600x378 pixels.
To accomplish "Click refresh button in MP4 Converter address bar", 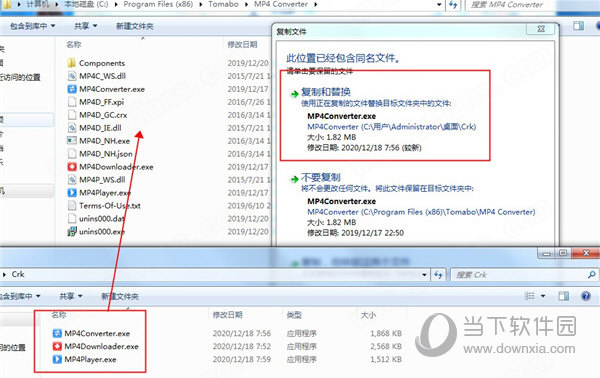I will click(453, 5).
